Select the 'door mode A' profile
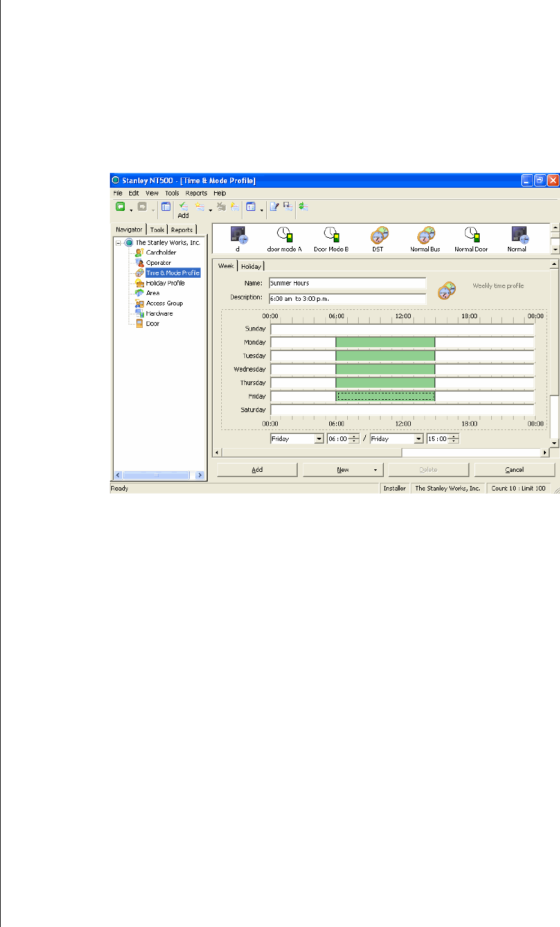Viewport: 560px width, 927px height. click(284, 239)
